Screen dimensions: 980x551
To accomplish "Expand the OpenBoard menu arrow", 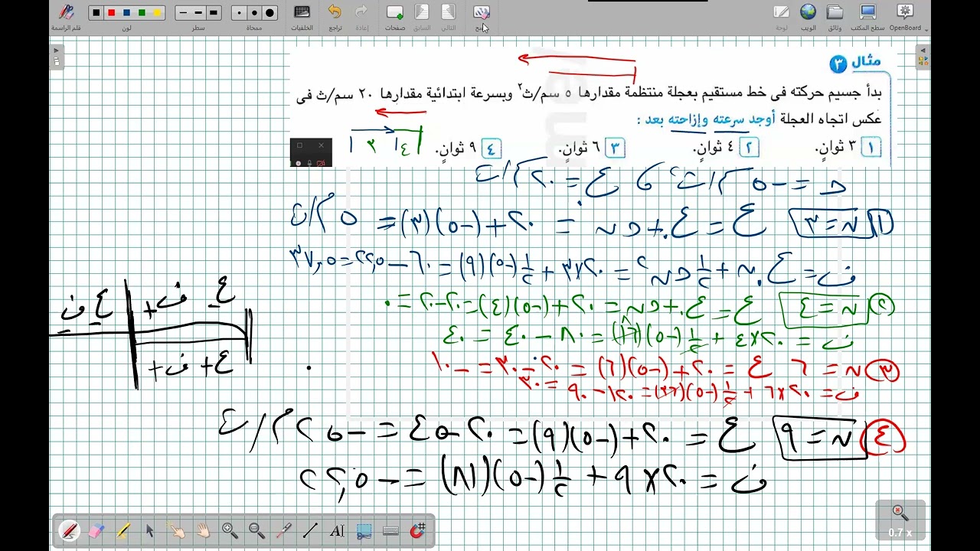I will coord(927,29).
